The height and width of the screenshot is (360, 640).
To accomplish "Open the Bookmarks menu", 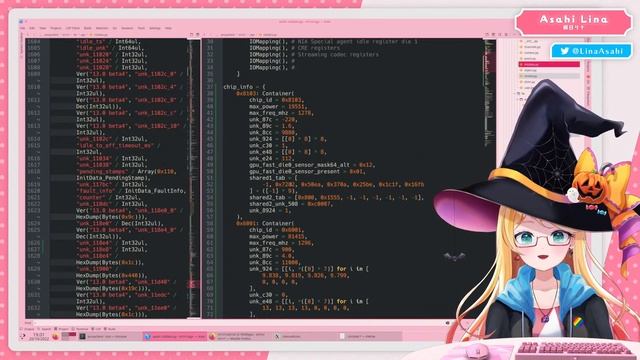I will 102,28.
